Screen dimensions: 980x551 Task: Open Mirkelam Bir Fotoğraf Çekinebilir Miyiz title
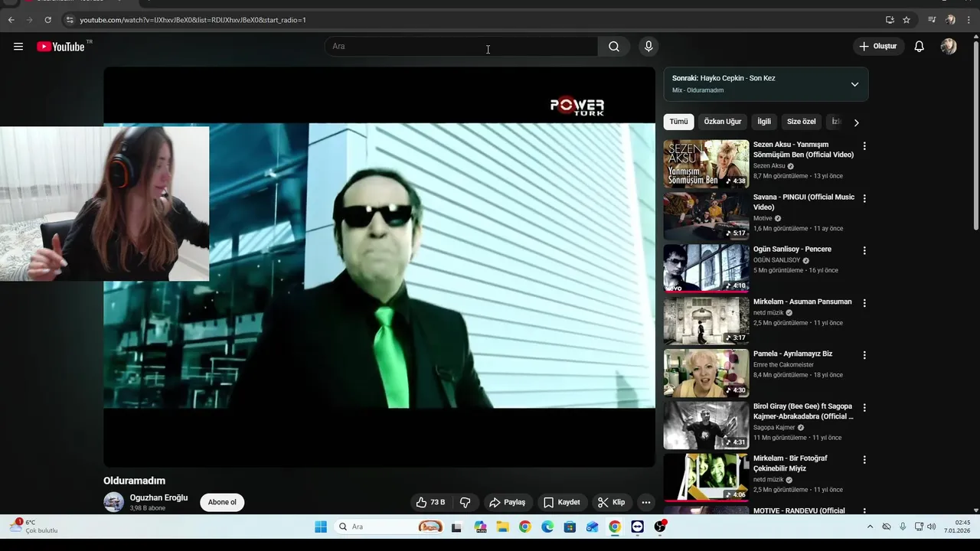[x=790, y=464]
